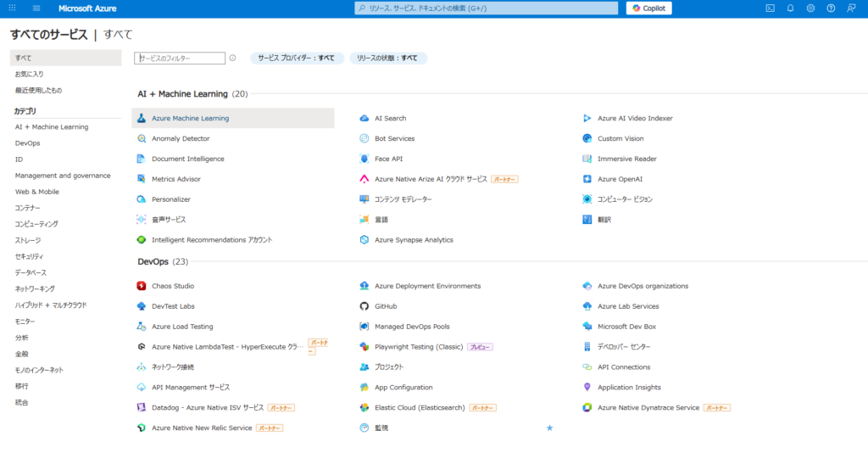Choose the ハイブリッド + マルチクラウド category
The height and width of the screenshot is (453, 868).
coord(51,305)
